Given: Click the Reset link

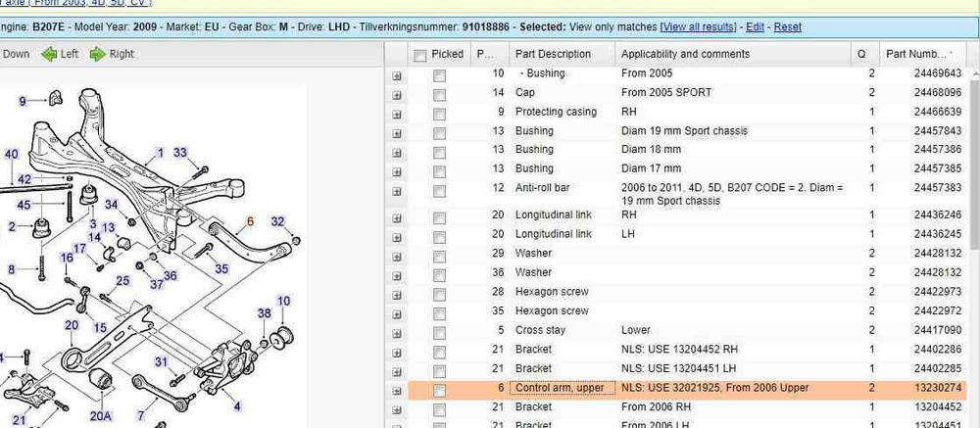Looking at the screenshot, I should 787,26.
